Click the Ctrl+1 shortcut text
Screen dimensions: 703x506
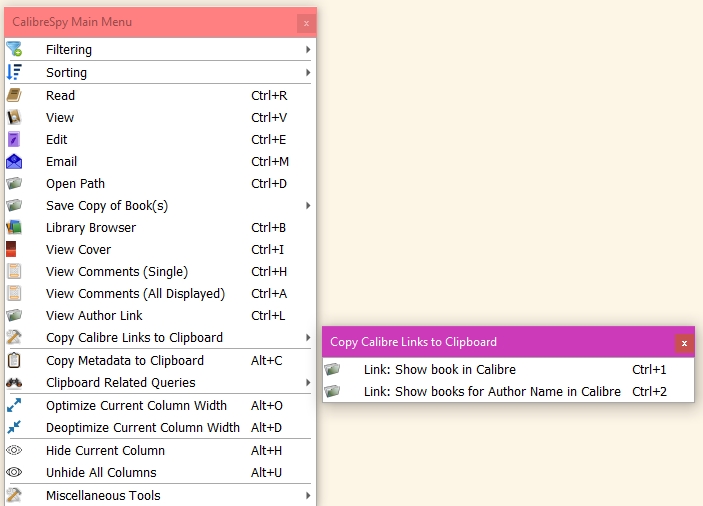coord(649,369)
